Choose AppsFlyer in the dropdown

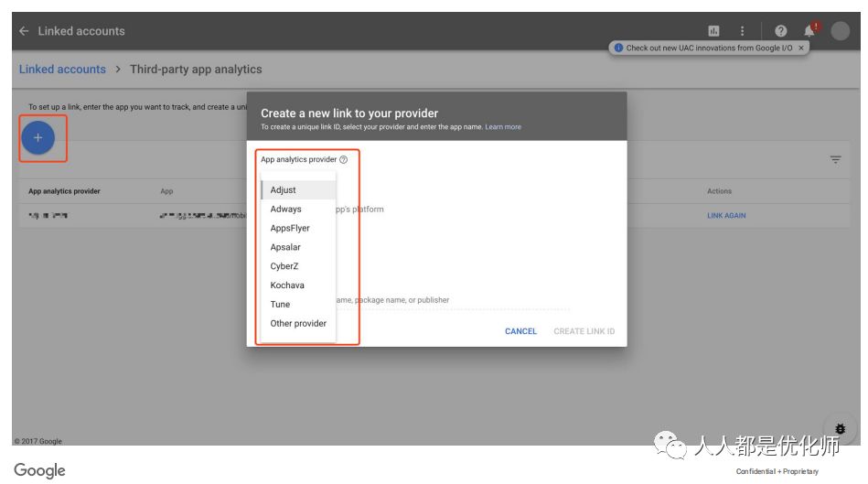tap(298, 228)
